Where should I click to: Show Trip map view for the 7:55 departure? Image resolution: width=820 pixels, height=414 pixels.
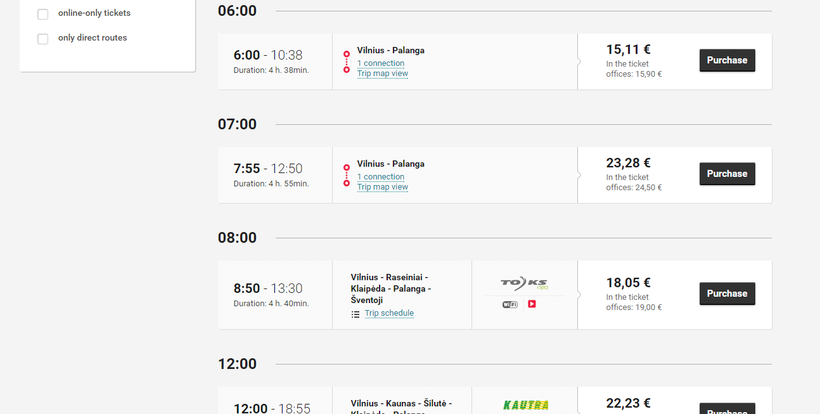[x=382, y=187]
